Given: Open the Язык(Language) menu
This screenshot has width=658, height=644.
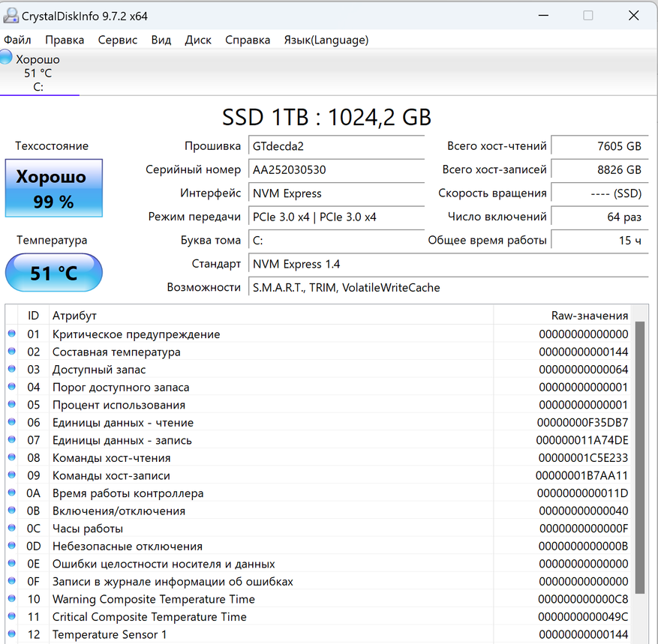Looking at the screenshot, I should [326, 40].
